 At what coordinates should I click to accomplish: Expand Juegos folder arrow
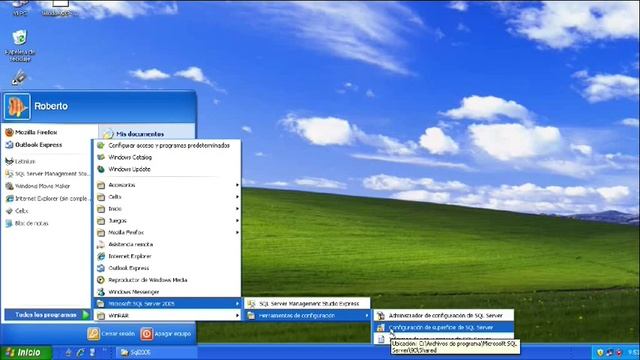(x=237, y=220)
